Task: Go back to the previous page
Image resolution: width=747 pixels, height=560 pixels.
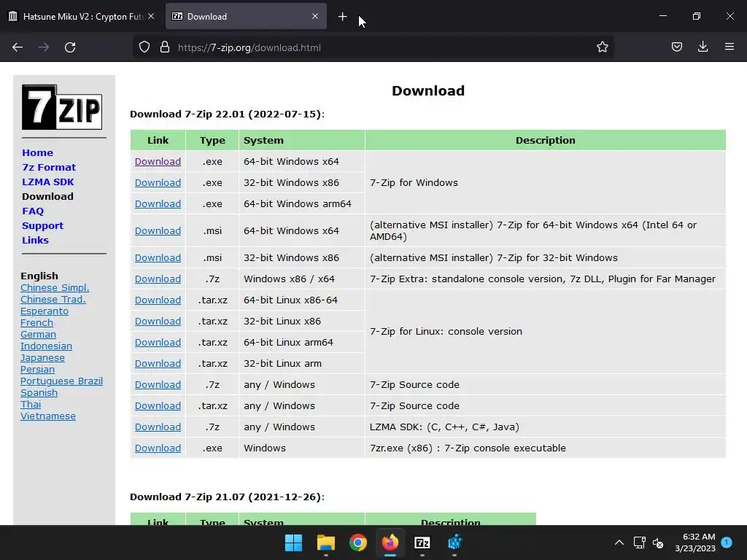Action: [x=18, y=47]
